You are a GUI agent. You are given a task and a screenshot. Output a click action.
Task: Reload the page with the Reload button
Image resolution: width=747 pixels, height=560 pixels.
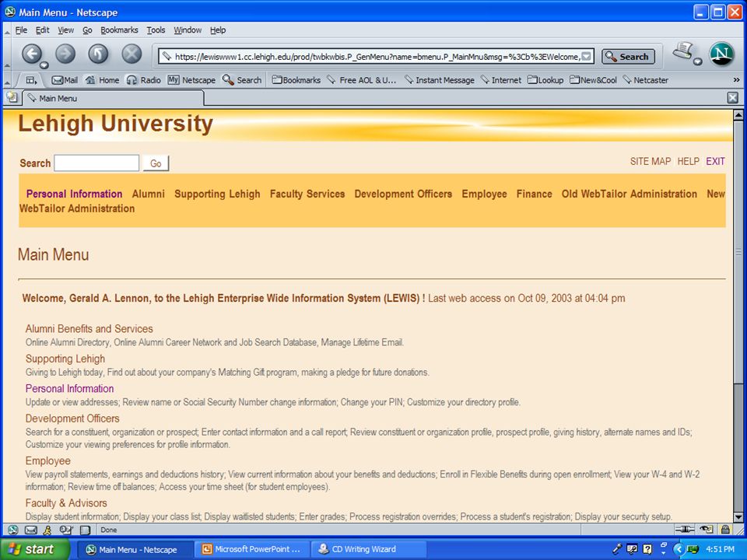coord(98,54)
